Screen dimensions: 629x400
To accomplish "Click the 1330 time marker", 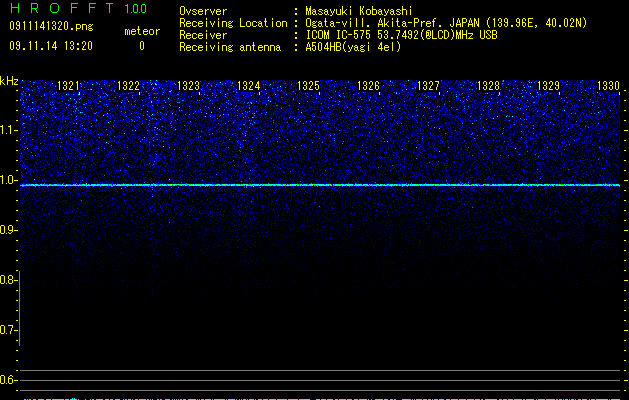I will tap(609, 86).
